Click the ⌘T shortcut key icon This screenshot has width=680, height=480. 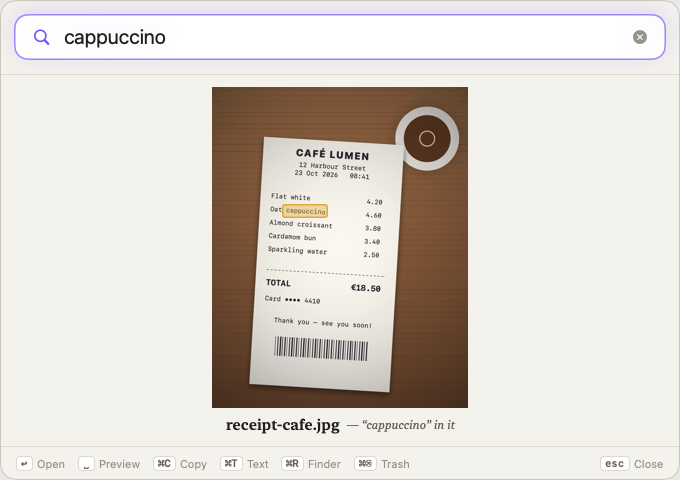[231, 464]
